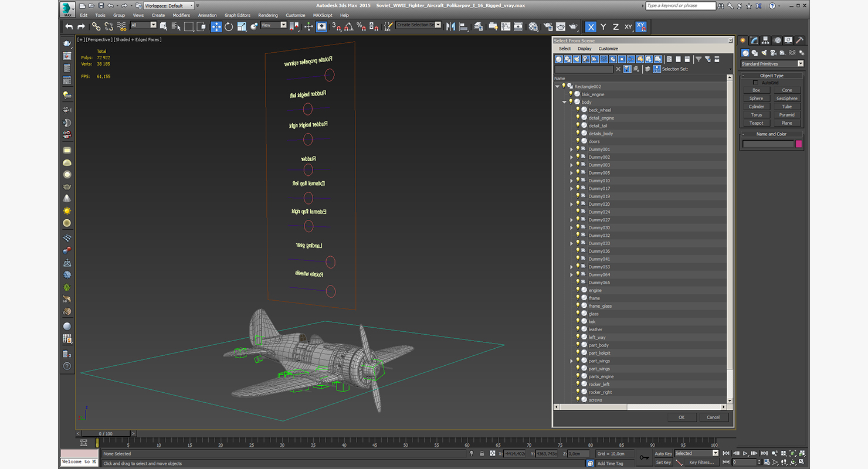Restrict transform to the Z axis

(616, 27)
